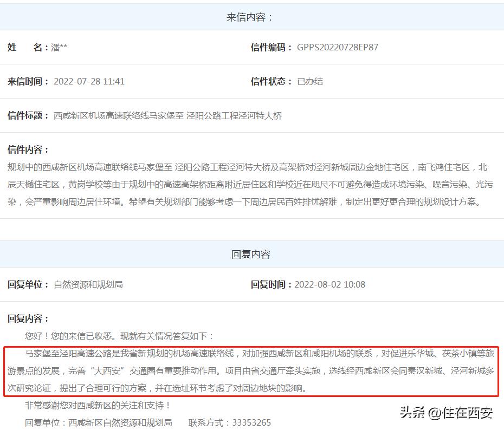Click the 回复单位 label in the top row

(28, 284)
